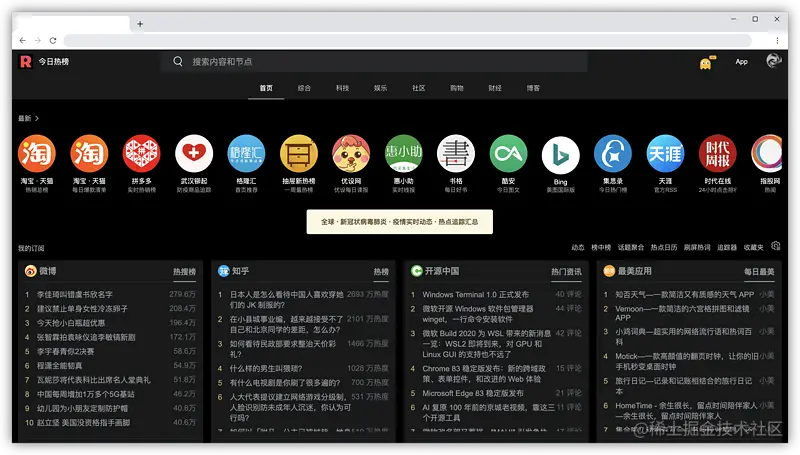The height and width of the screenshot is (455, 800).
Task: Open 知否天气 app item
Action: click(684, 295)
